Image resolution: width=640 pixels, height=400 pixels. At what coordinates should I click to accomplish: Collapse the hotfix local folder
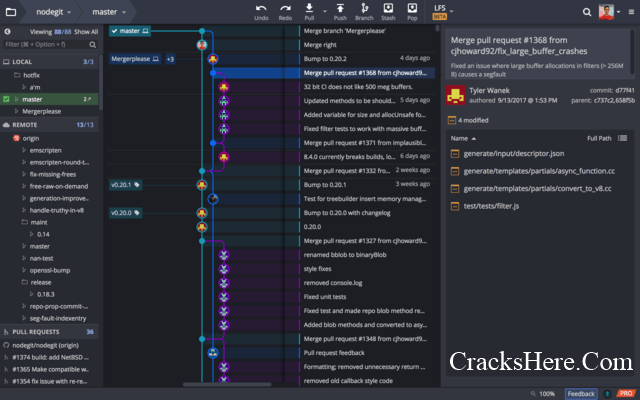coord(17,75)
